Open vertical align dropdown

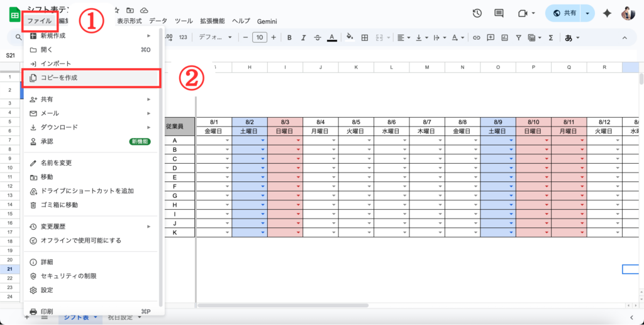click(x=422, y=37)
